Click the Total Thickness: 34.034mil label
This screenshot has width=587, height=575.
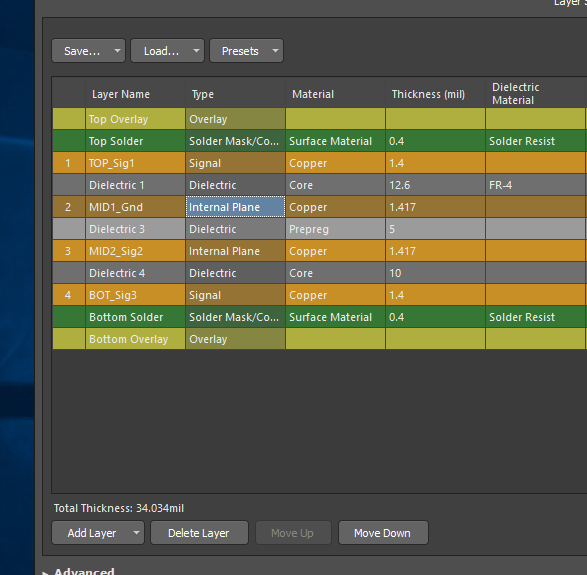119,508
